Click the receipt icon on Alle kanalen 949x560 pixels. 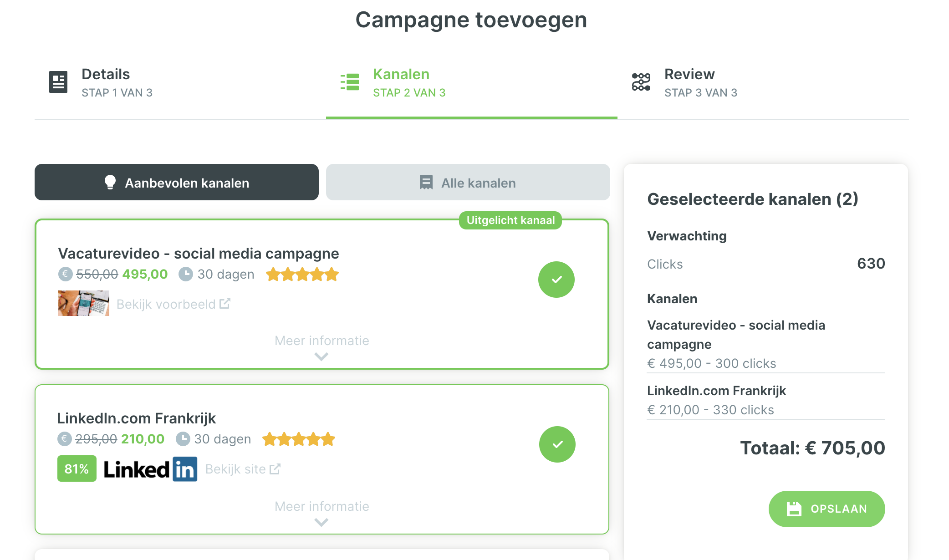point(426,182)
